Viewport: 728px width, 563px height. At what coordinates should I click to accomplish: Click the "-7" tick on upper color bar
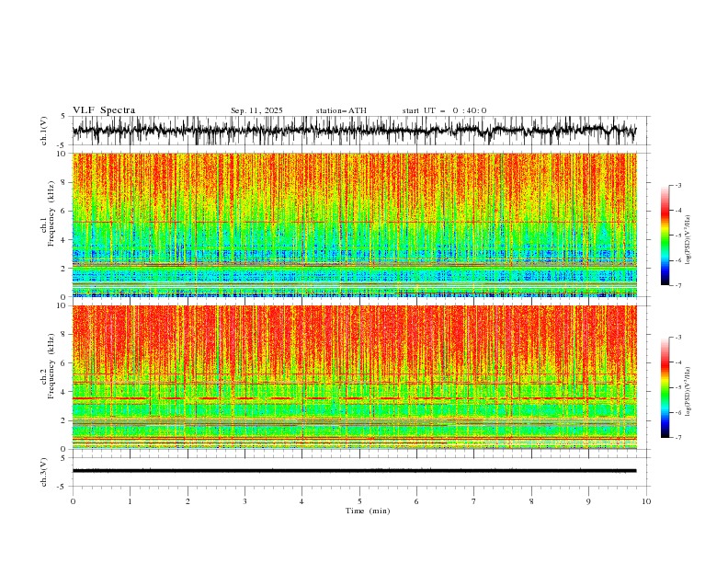tap(677, 285)
